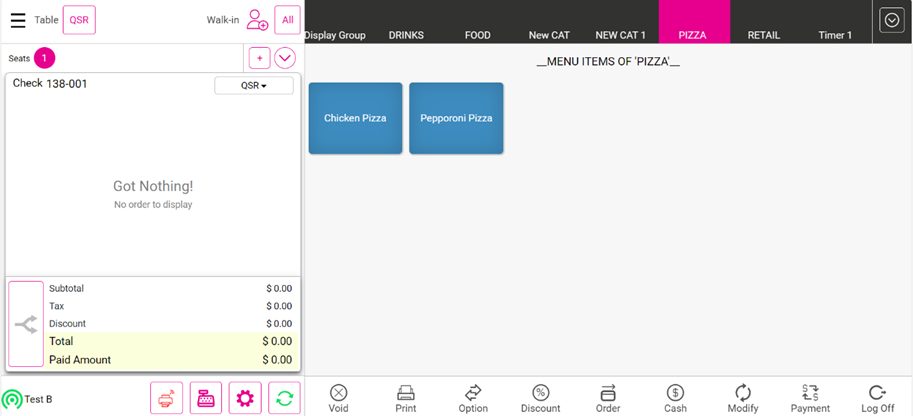This screenshot has height=416, width=913.
Task: Open the RETAIL category tab
Action: point(764,35)
